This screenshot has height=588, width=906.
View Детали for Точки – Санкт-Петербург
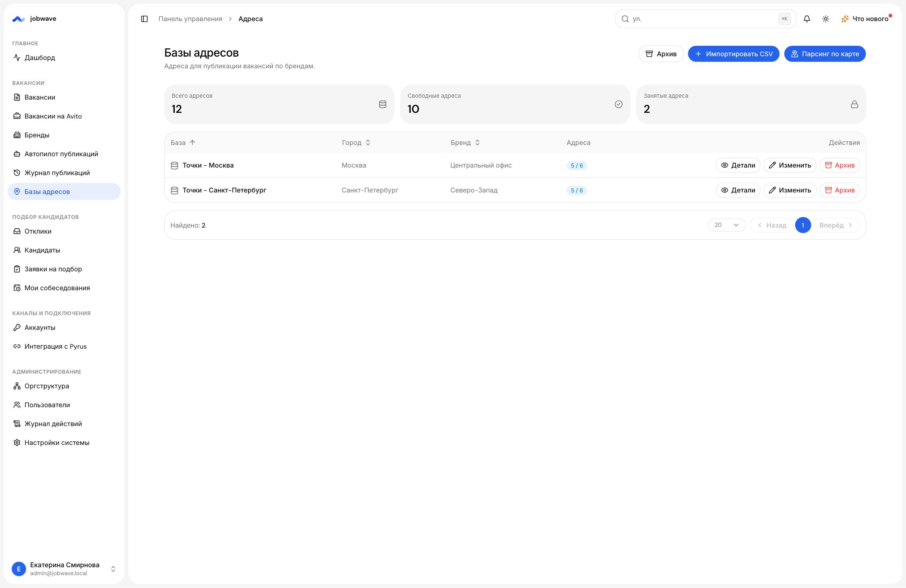pyautogui.click(x=738, y=190)
